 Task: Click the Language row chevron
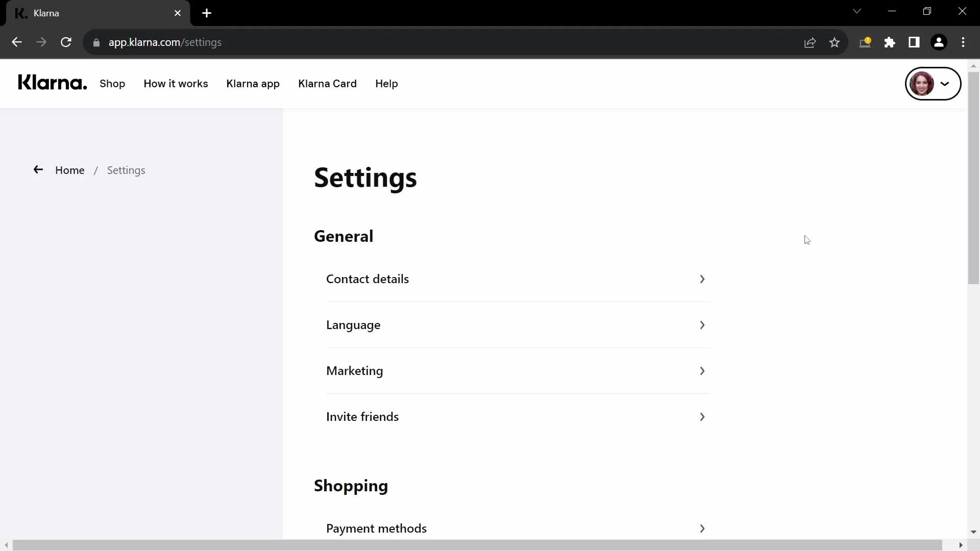[x=702, y=325]
